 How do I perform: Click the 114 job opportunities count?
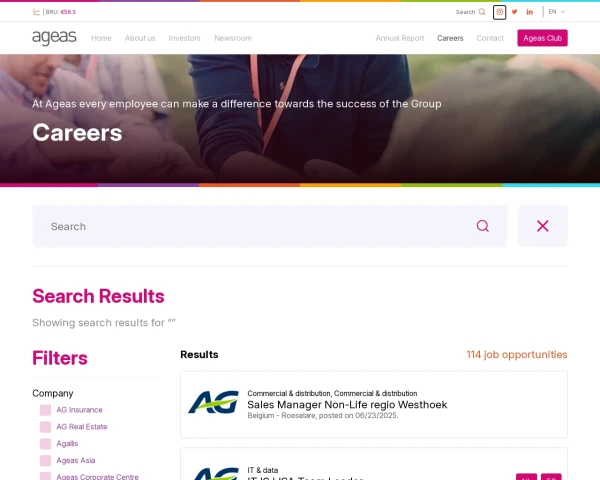(x=517, y=354)
